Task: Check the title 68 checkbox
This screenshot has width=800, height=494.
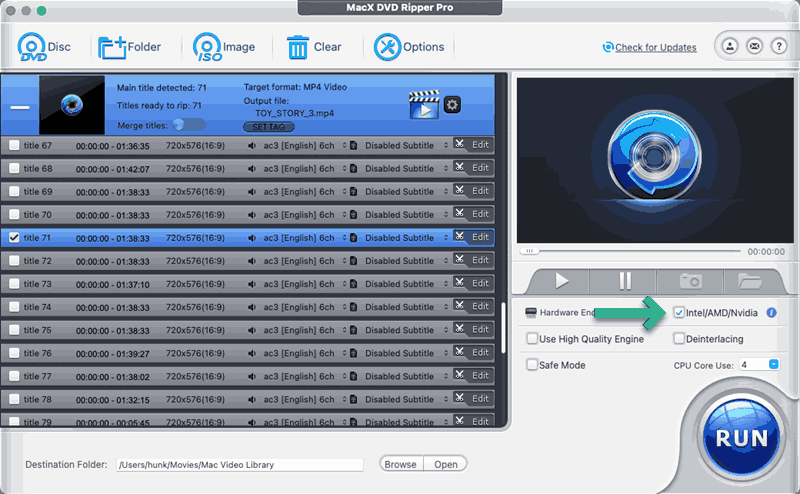Action: (14, 168)
